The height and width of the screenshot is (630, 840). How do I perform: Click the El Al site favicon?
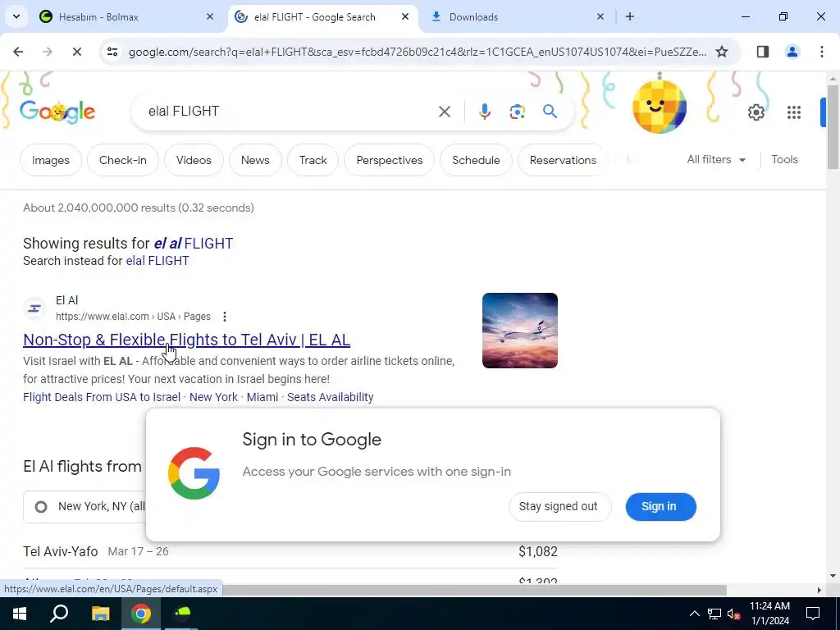pos(34,308)
